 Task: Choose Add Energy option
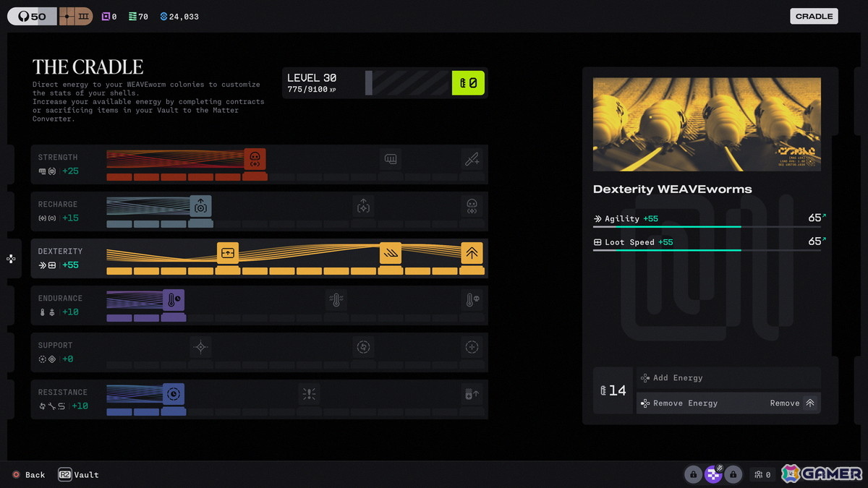click(x=728, y=378)
